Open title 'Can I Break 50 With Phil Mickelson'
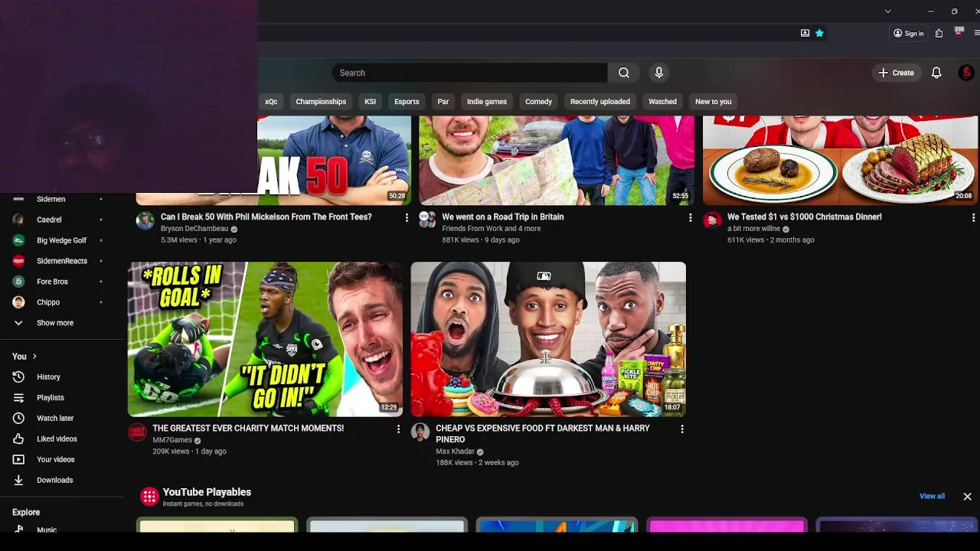 (266, 217)
